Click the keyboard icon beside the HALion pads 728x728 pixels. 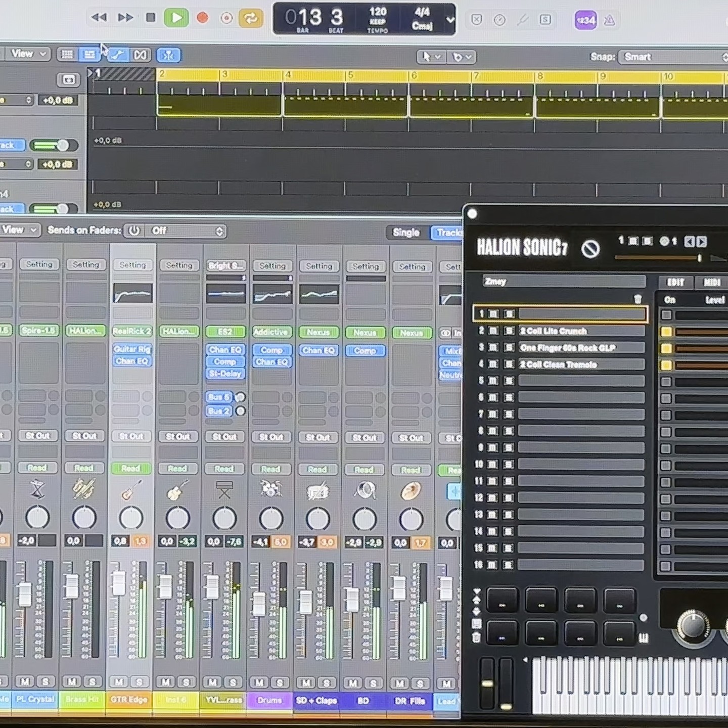click(644, 638)
